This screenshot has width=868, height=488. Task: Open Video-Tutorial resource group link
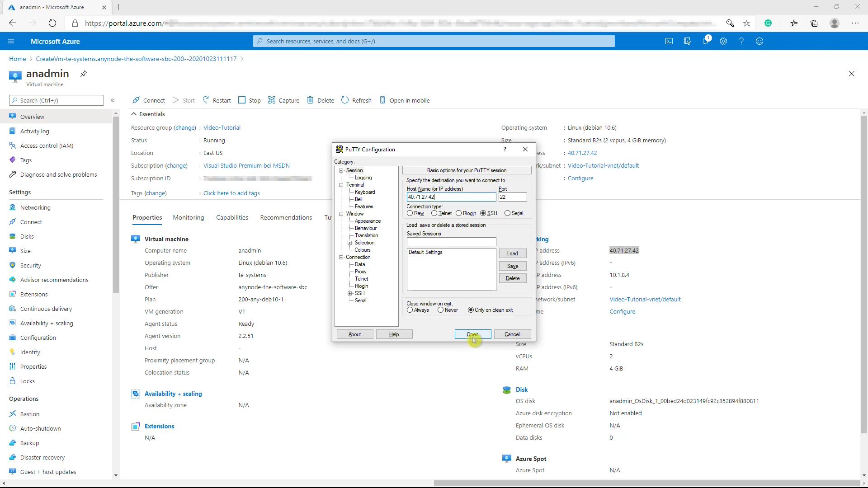(222, 127)
